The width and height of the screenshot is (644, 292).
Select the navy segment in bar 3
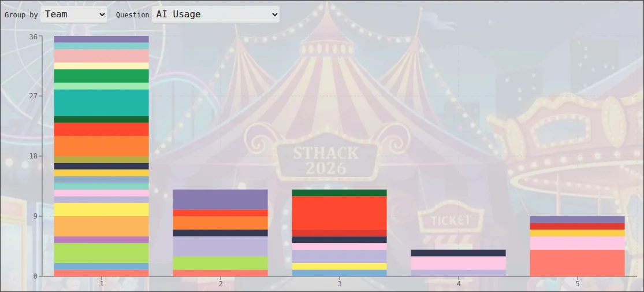pyautogui.click(x=339, y=240)
